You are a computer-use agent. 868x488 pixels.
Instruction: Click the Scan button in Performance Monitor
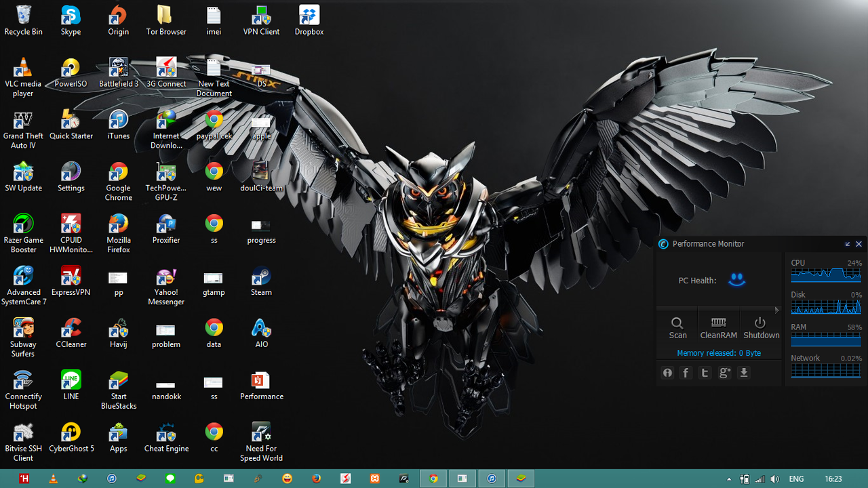677,328
